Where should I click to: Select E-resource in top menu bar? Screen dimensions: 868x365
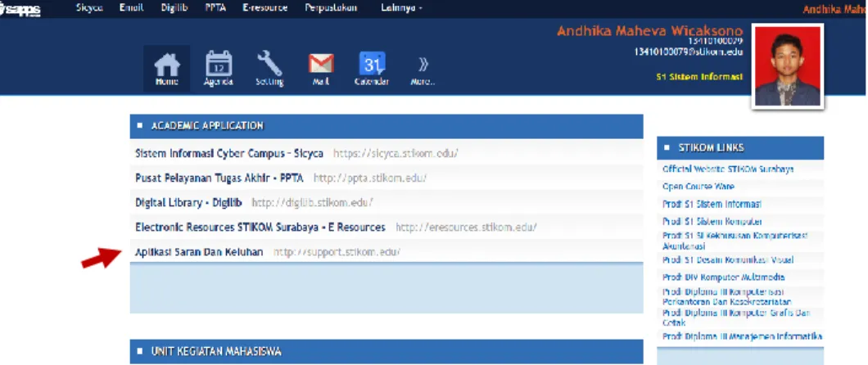click(265, 8)
